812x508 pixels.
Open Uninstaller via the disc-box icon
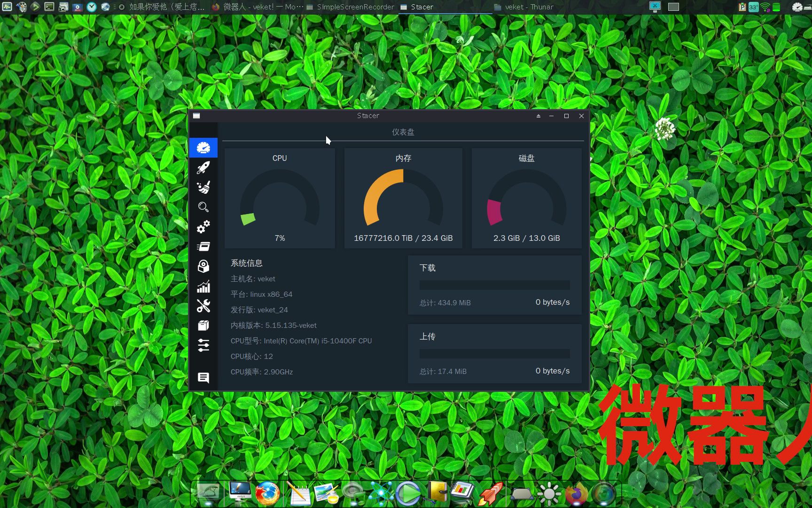[203, 266]
